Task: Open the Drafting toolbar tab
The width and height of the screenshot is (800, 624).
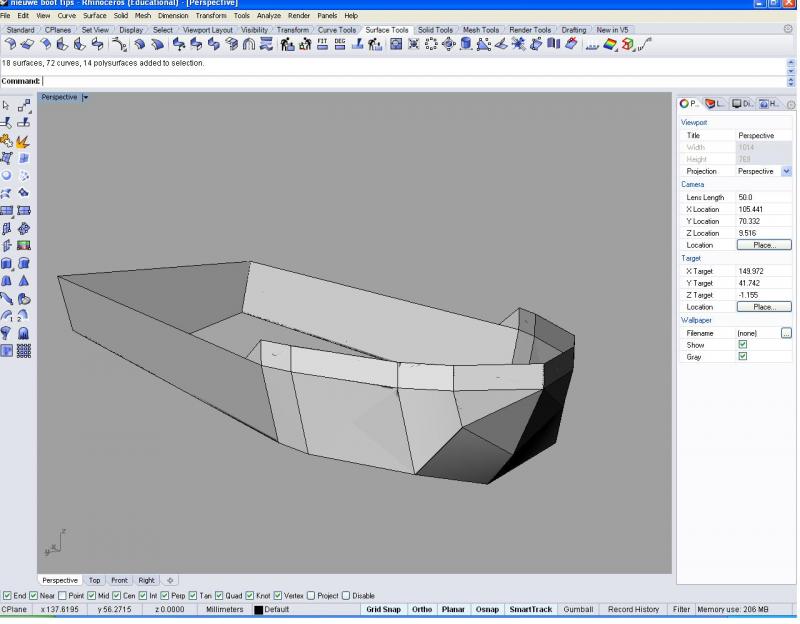Action: [574, 30]
